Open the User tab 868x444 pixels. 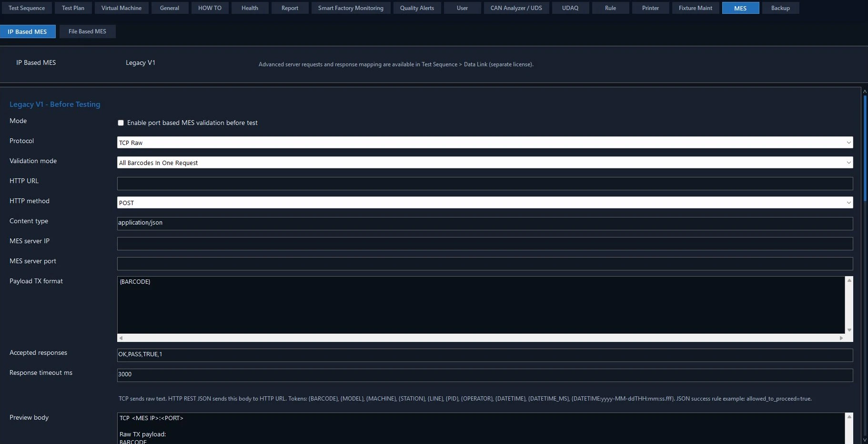tap(462, 8)
